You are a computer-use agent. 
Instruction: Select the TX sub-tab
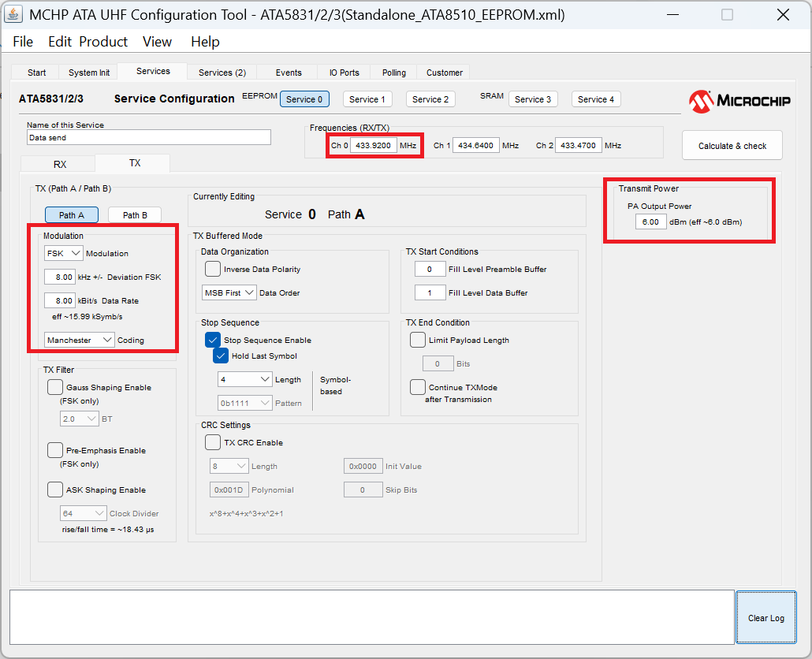click(x=135, y=163)
